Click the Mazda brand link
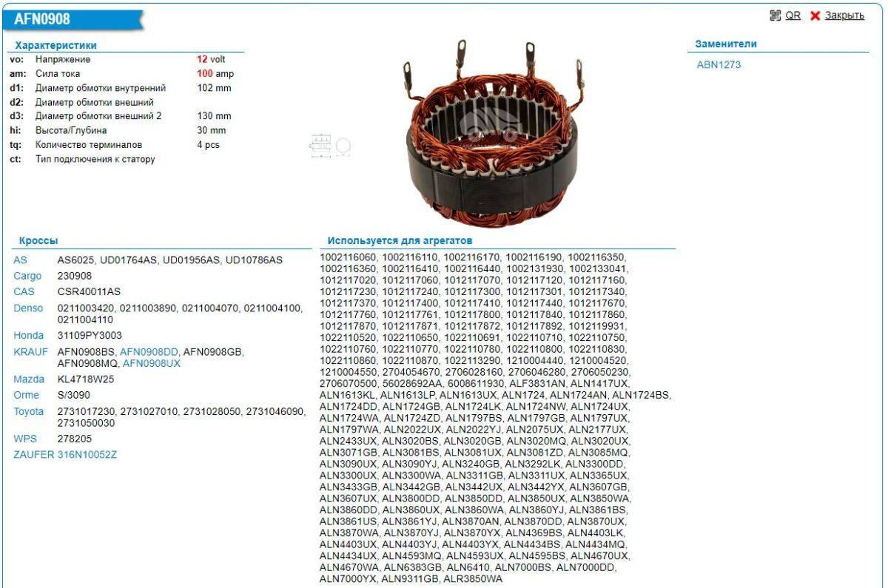 pos(28,379)
